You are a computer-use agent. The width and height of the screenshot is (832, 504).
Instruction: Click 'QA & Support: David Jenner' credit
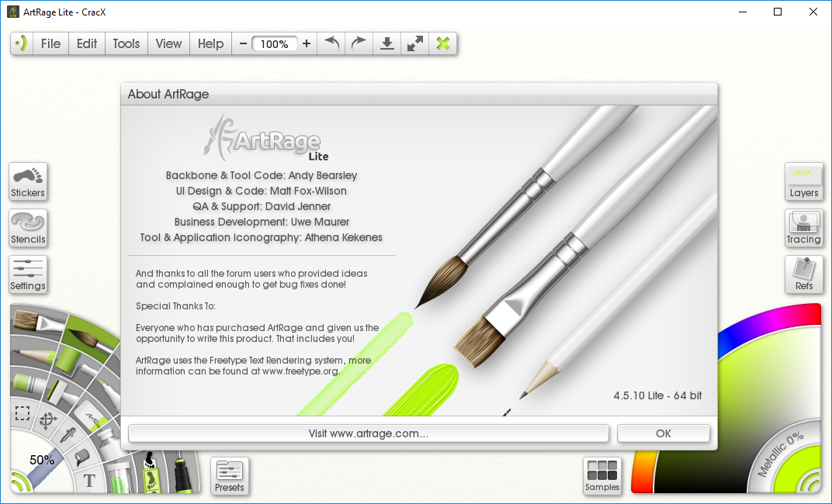[261, 206]
